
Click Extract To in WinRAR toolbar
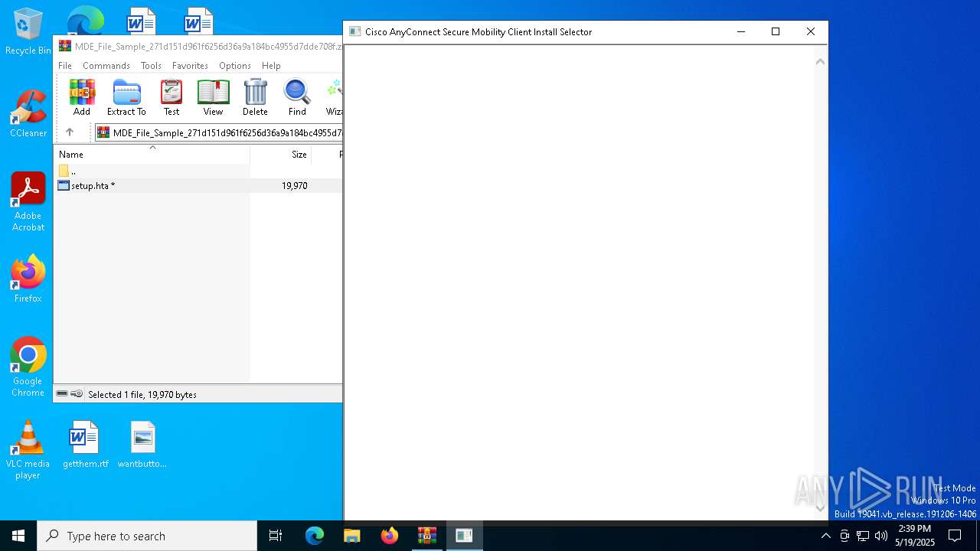tap(126, 97)
